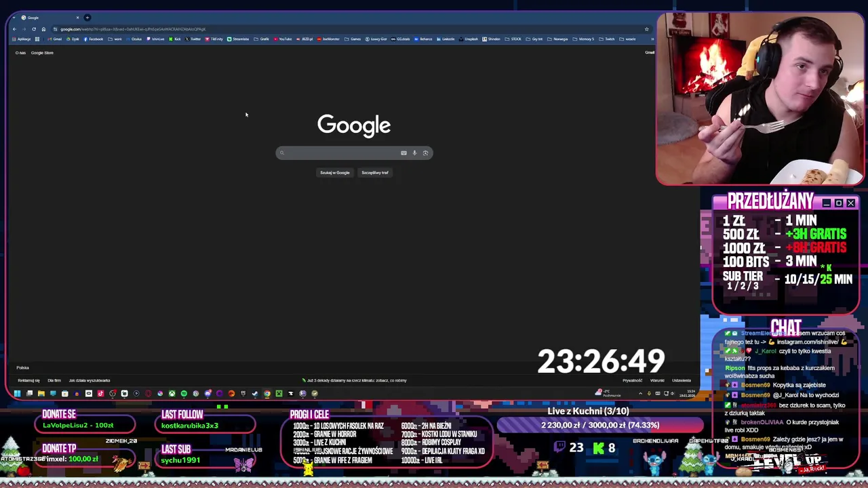Open the Reklamuj się footer link
868x488 pixels.
pyautogui.click(x=28, y=380)
